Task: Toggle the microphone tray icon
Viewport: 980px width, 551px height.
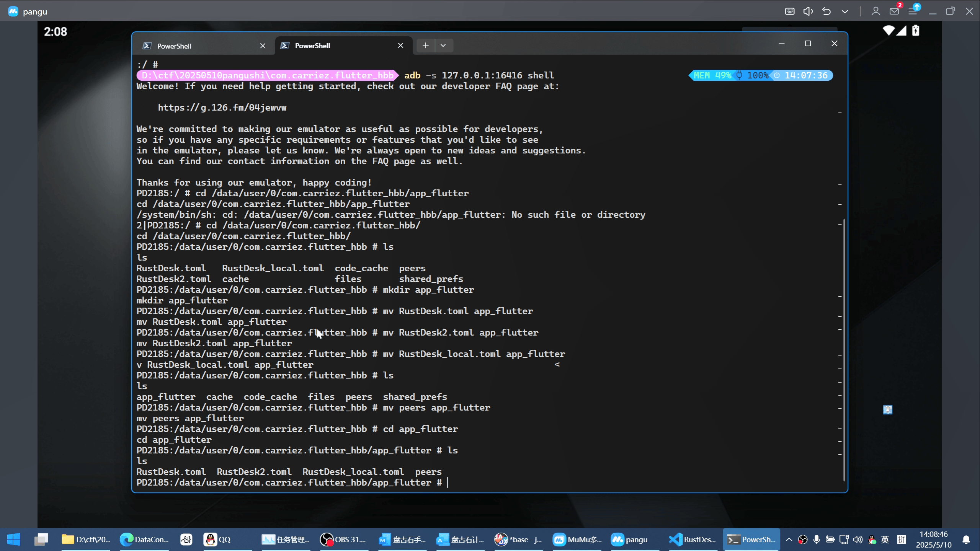Action: (817, 540)
